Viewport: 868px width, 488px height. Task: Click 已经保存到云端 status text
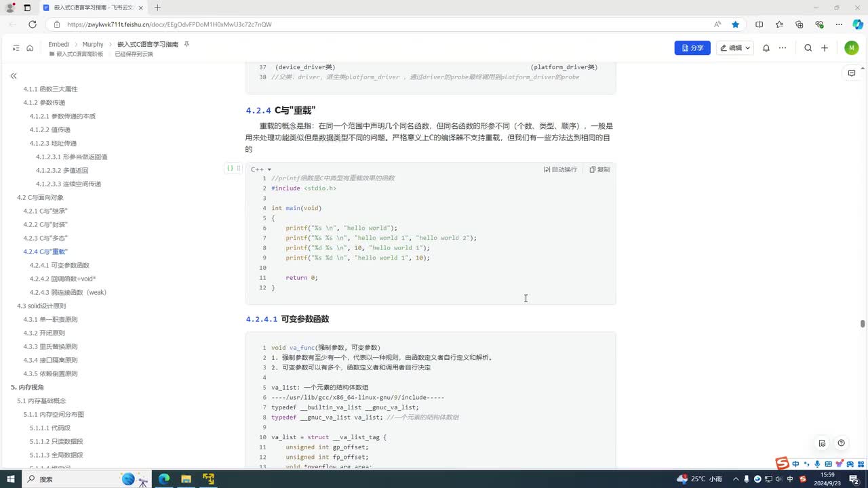(134, 54)
